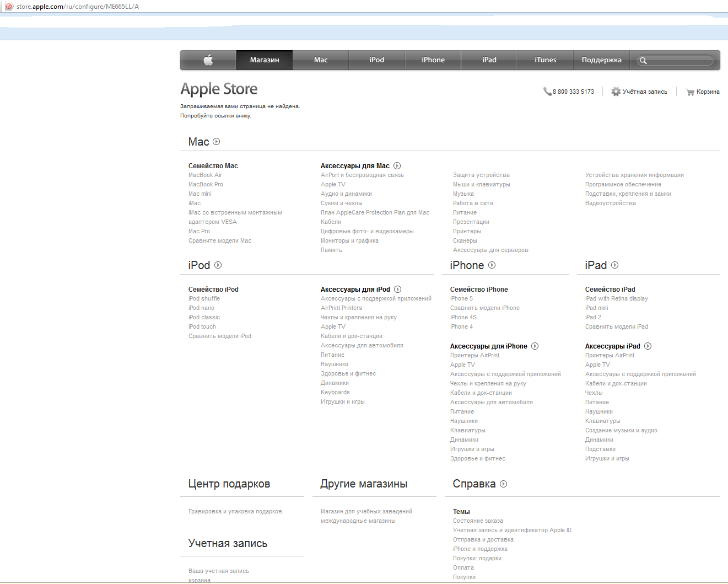
Task: Open the Корзина cart link
Action: [708, 92]
